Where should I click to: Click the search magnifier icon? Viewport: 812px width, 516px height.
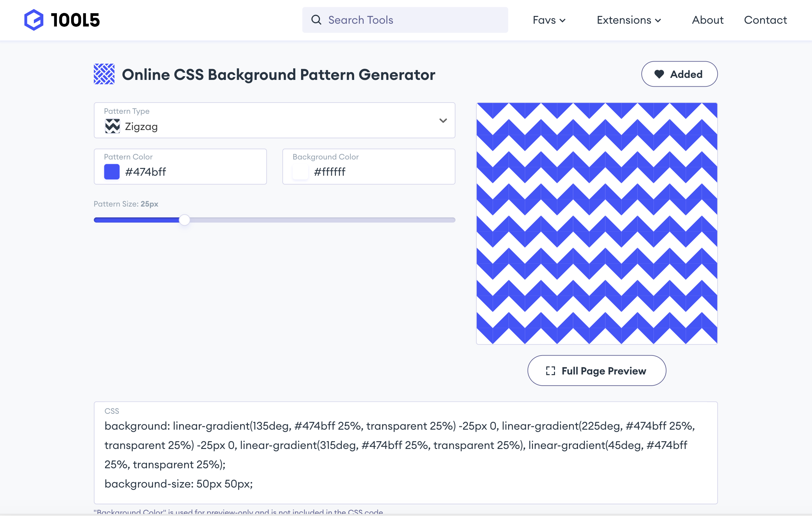click(316, 20)
